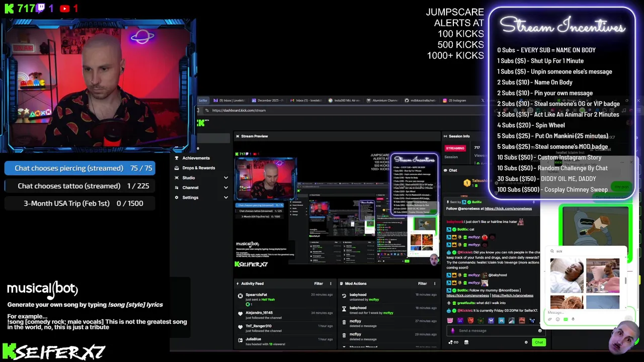Click SpearrzIsFat entry in Activity Feed
Screen dimensions: 644x362
coord(285,300)
